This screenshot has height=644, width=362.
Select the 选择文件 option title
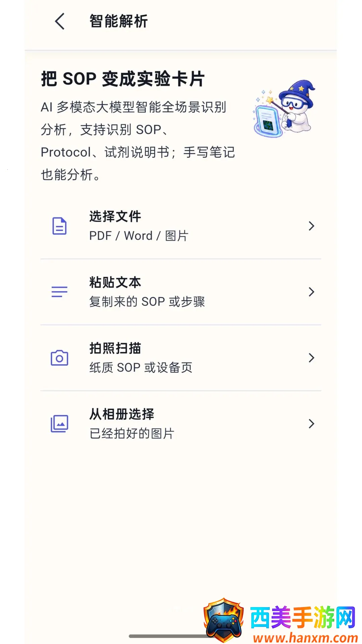[115, 216]
